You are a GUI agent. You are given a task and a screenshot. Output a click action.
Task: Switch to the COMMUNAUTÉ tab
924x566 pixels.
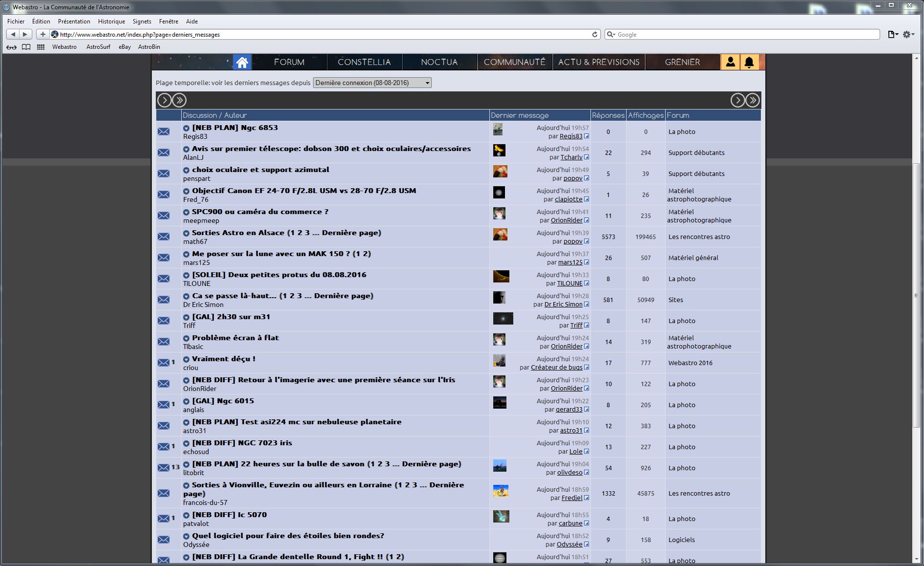(514, 62)
